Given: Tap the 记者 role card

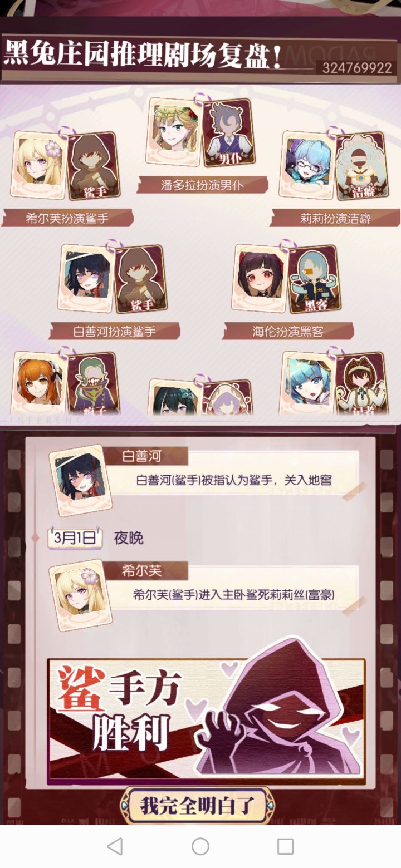Looking at the screenshot, I should (361, 383).
